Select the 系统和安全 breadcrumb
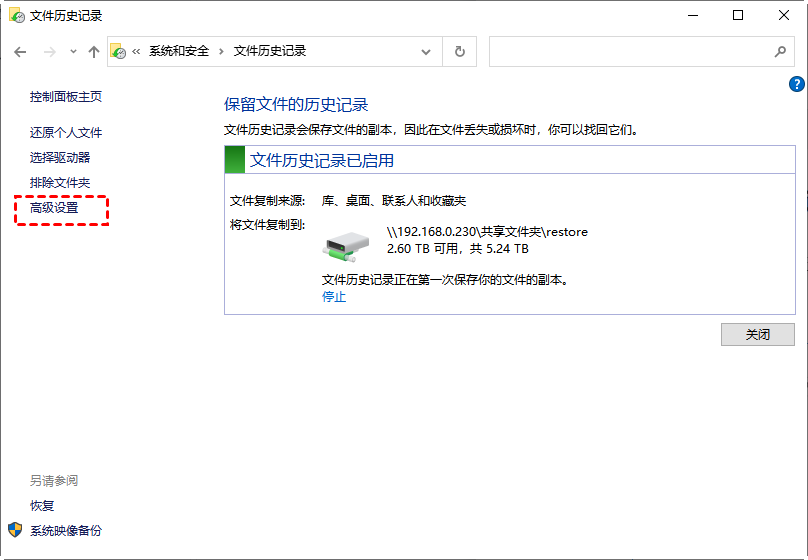This screenshot has width=808, height=560. point(180,52)
